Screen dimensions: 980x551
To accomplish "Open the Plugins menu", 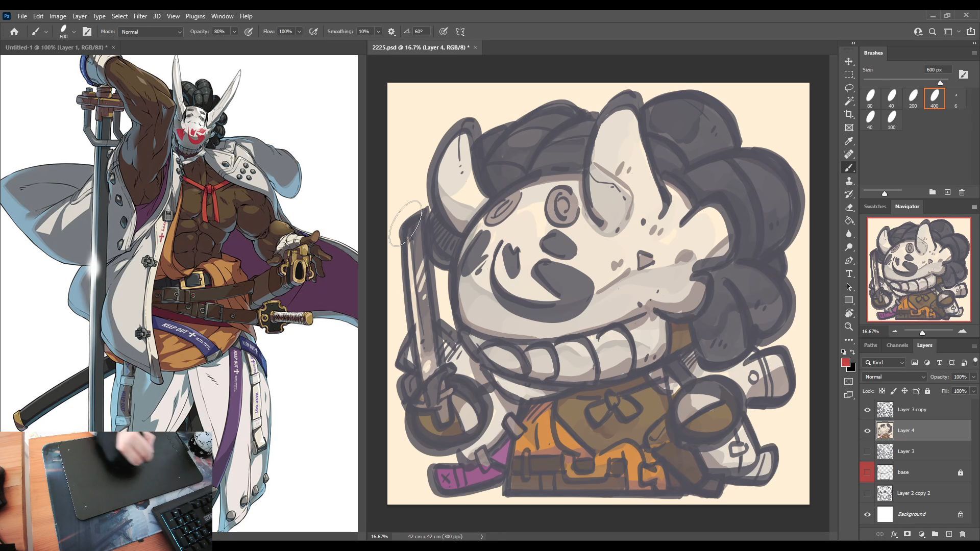I will 195,16.
